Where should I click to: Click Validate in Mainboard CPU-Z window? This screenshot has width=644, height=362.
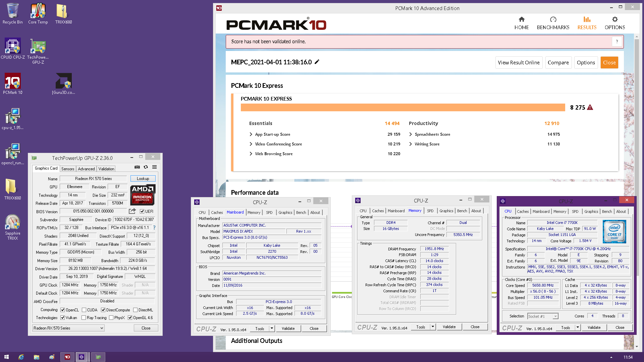[x=288, y=328]
